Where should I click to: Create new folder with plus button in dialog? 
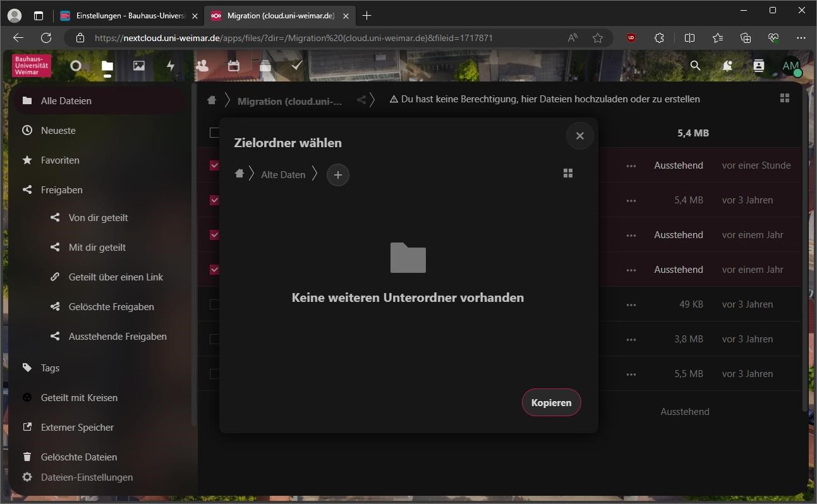tap(337, 175)
